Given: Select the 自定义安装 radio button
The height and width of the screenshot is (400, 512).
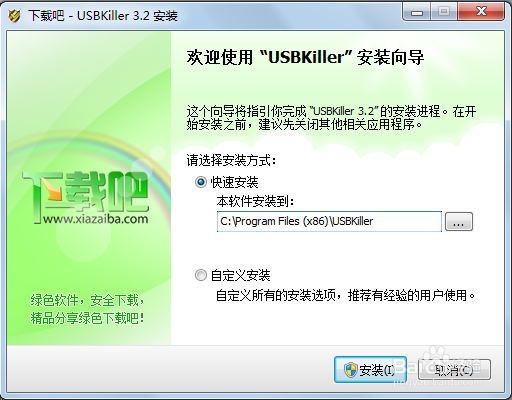Looking at the screenshot, I should tap(201, 275).
